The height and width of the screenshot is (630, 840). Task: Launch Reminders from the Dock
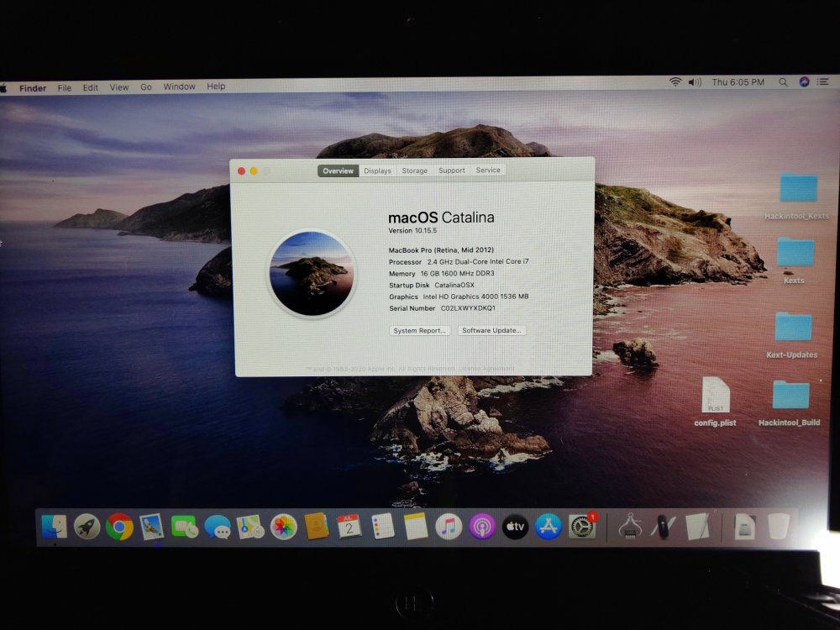point(382,527)
